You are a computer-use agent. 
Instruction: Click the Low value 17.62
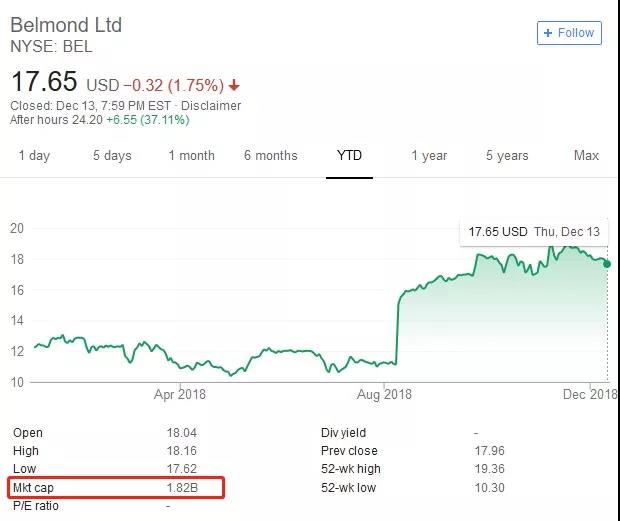(x=181, y=469)
